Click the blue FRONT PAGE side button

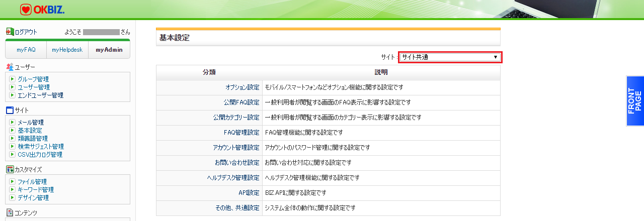635,101
